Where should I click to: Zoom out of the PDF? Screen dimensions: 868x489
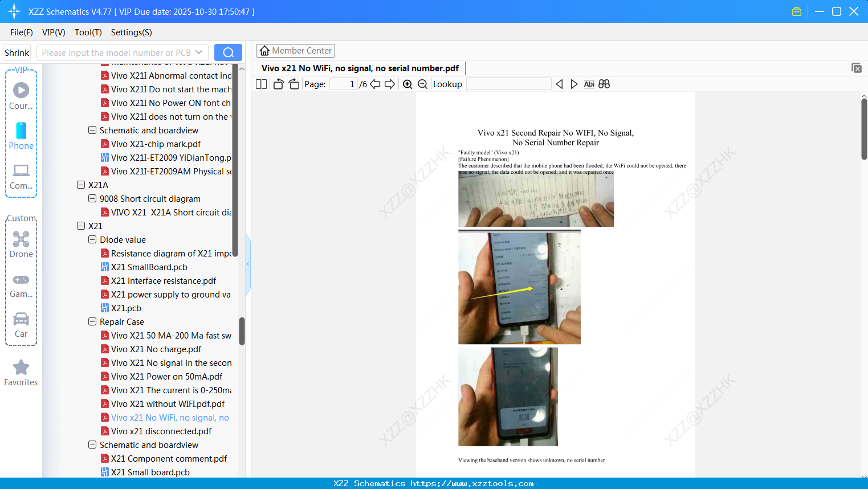[x=423, y=84]
